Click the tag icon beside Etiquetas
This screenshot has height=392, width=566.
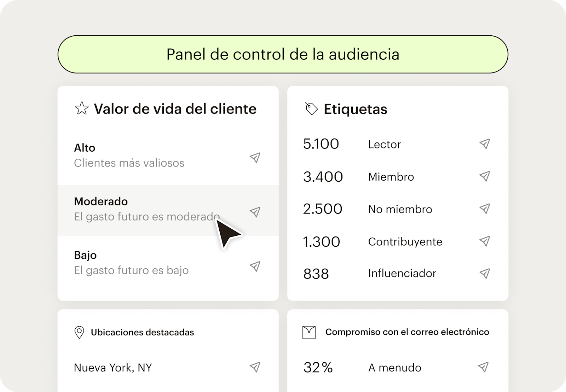(x=311, y=109)
